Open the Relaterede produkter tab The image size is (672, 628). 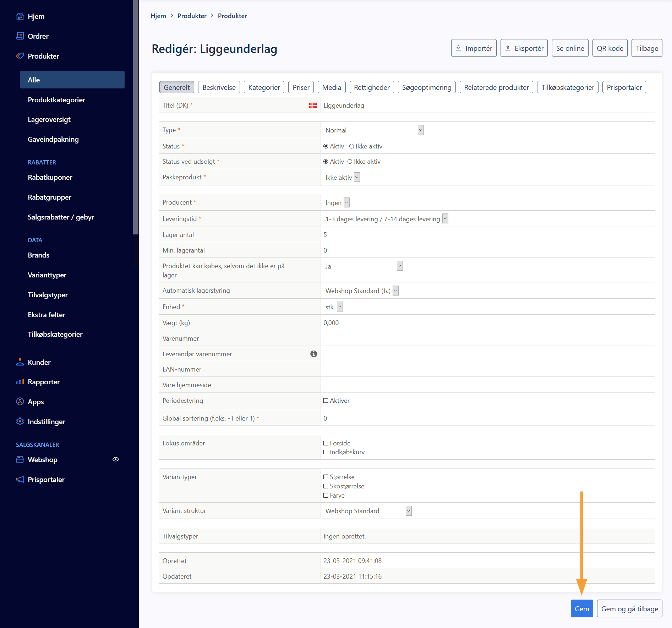496,87
